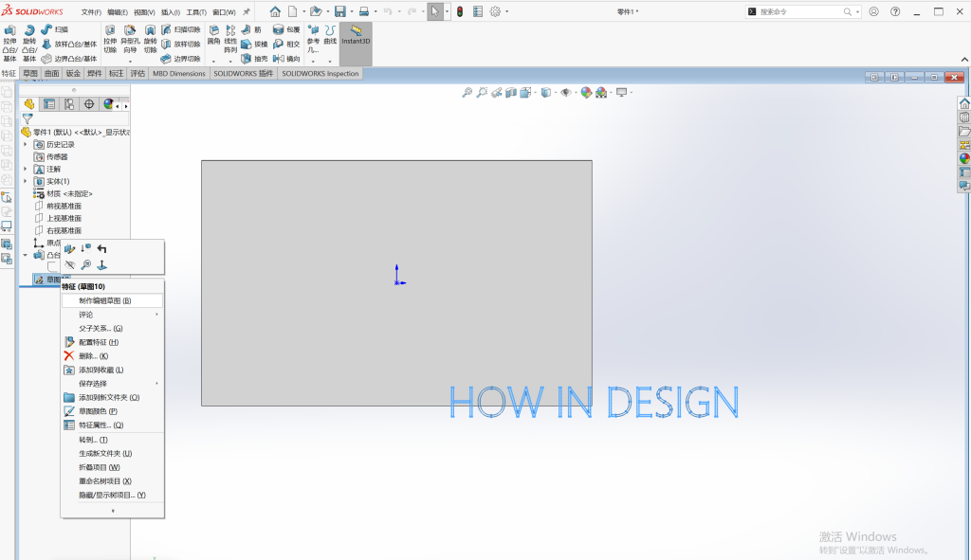The width and height of the screenshot is (971, 560).
Task: Expand the 实体(1) tree node
Action: (26, 181)
